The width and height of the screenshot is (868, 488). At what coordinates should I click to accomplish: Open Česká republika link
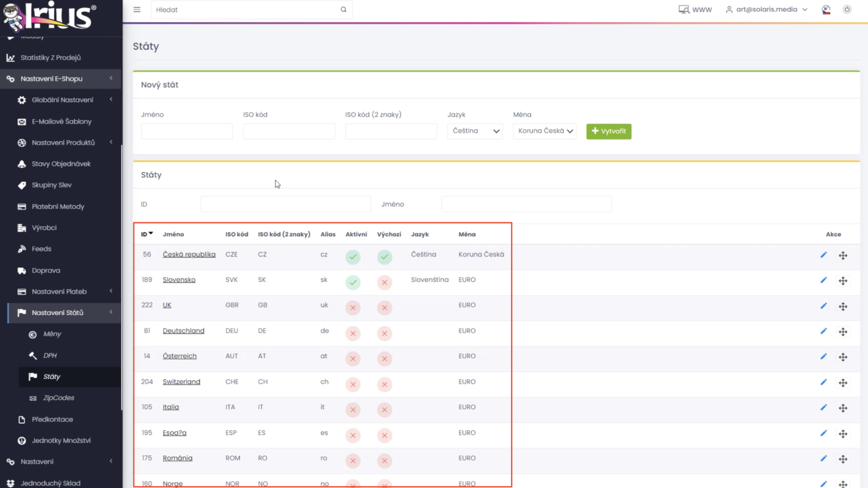click(x=189, y=254)
